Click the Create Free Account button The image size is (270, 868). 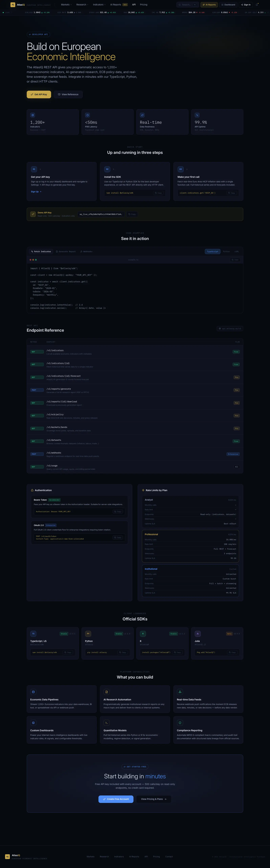tap(116, 799)
